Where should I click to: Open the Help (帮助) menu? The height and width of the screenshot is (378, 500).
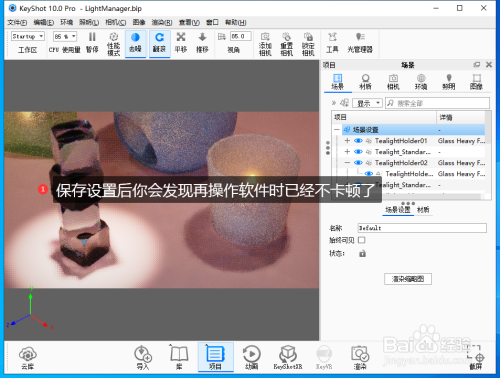235,22
